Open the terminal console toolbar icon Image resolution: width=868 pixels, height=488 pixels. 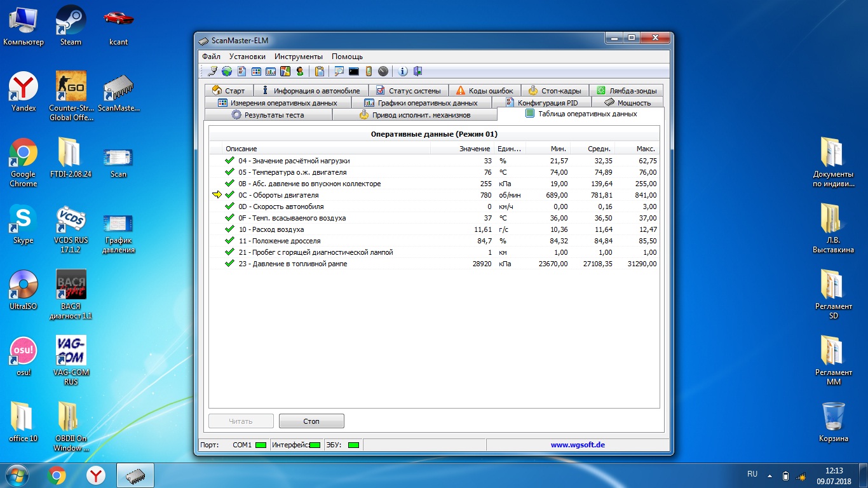tap(354, 71)
